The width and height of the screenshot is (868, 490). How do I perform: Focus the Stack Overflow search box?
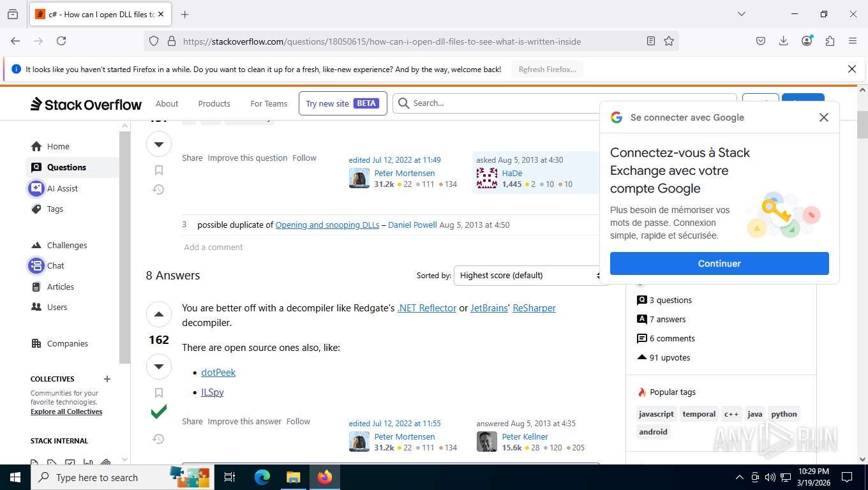click(565, 103)
